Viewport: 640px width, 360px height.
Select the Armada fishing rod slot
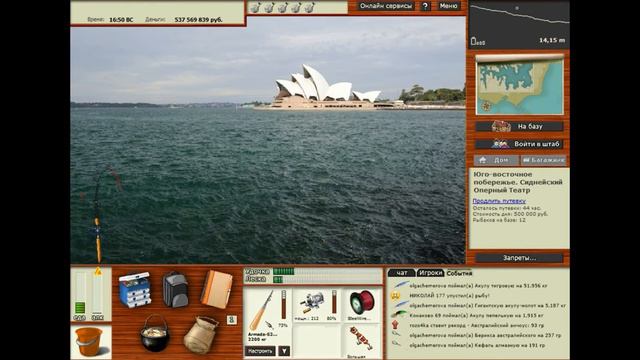click(x=267, y=316)
